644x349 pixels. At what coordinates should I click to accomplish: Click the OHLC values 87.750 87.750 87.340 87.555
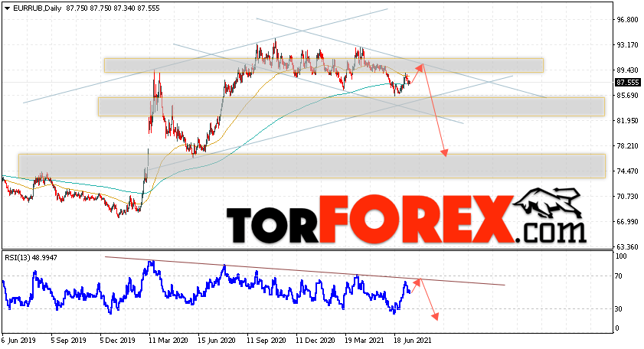tap(113, 8)
